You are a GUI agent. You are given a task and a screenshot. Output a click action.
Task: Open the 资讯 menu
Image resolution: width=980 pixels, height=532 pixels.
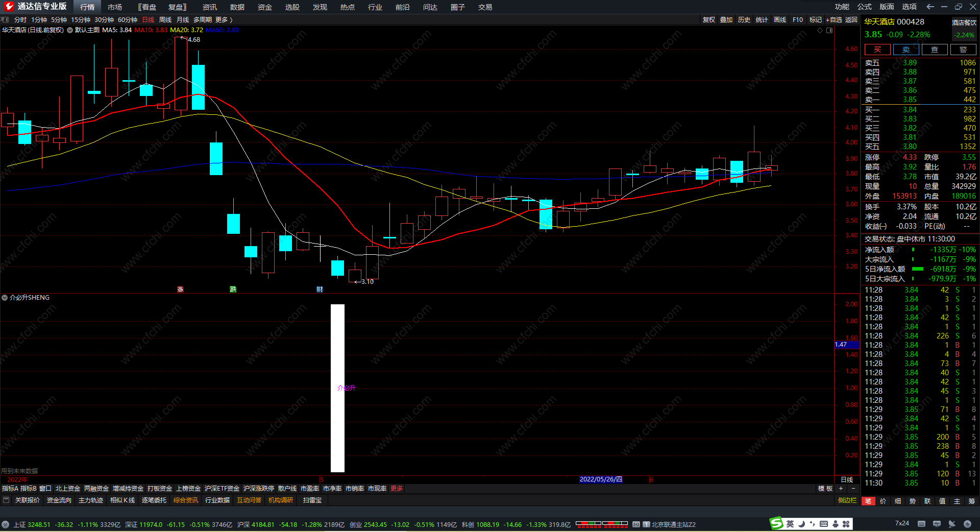point(210,7)
